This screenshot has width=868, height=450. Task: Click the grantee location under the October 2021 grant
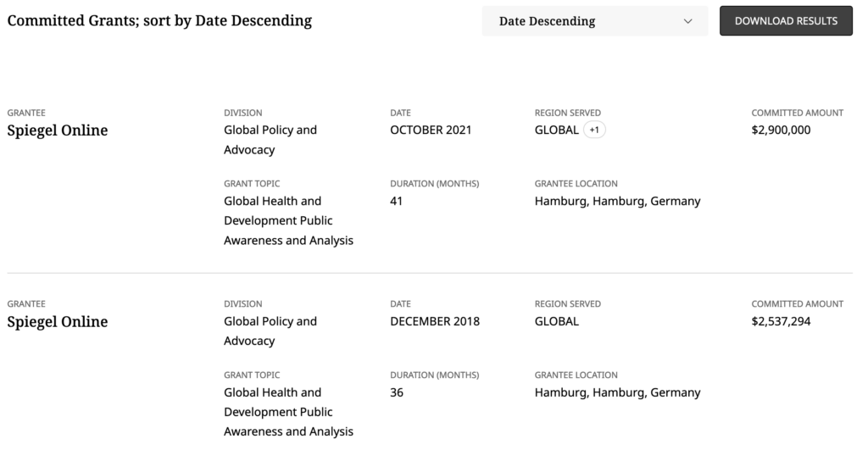(617, 202)
